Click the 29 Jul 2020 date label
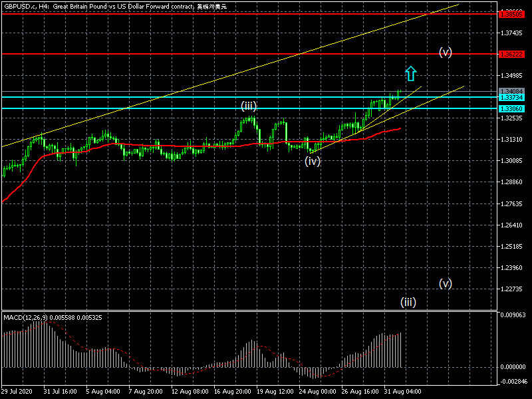532x399 pixels. [x=17, y=392]
